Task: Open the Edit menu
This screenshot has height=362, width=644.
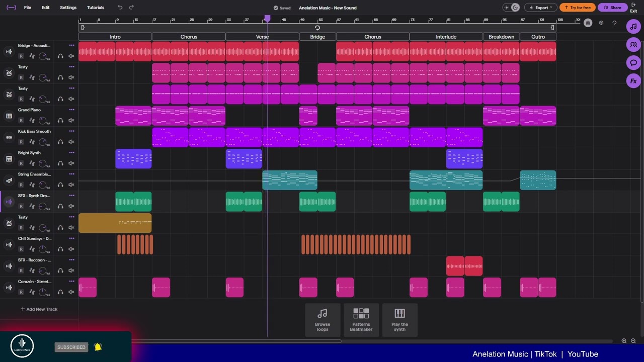Action: 45,8
